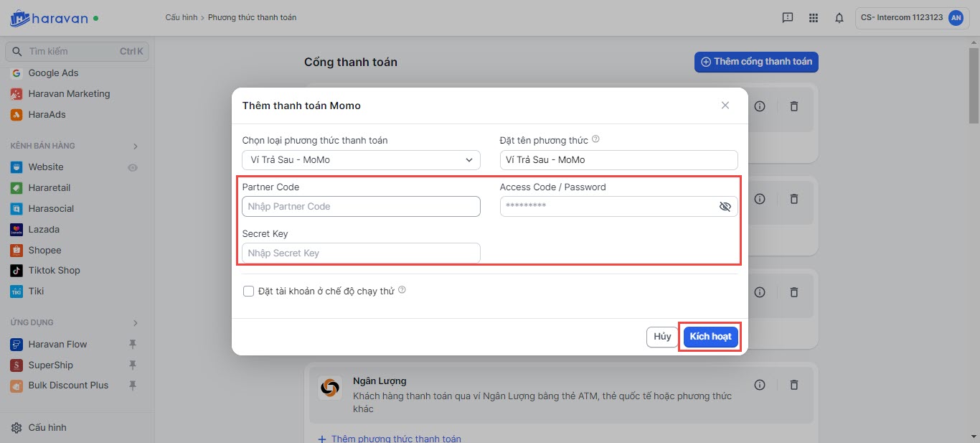Click the Ngân Lượng info icon
The image size is (980, 443).
click(760, 386)
